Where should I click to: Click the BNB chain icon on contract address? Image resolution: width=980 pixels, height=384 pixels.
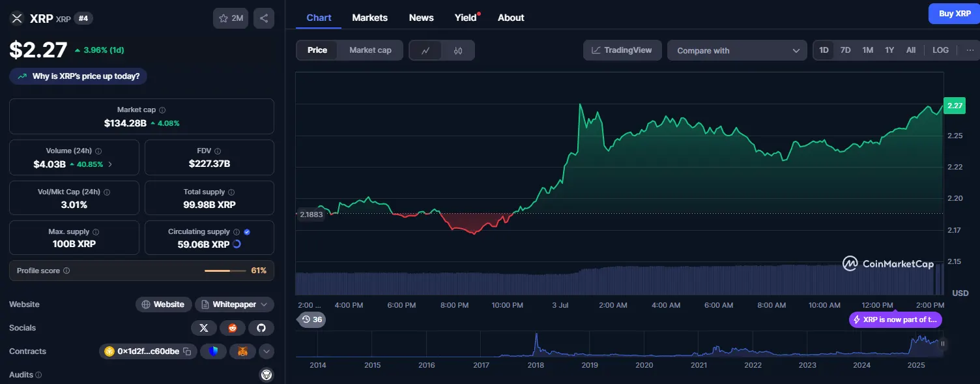(109, 351)
